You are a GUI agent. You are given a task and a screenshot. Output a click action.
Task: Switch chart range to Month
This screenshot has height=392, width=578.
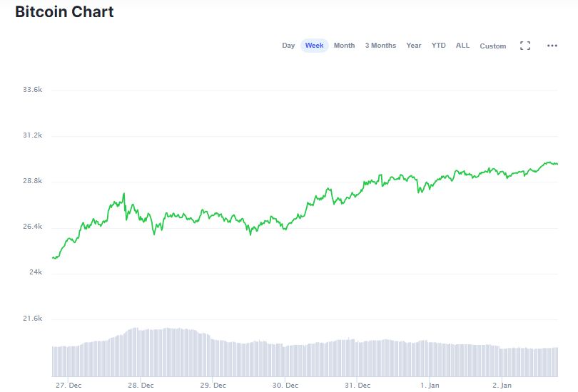[344, 46]
